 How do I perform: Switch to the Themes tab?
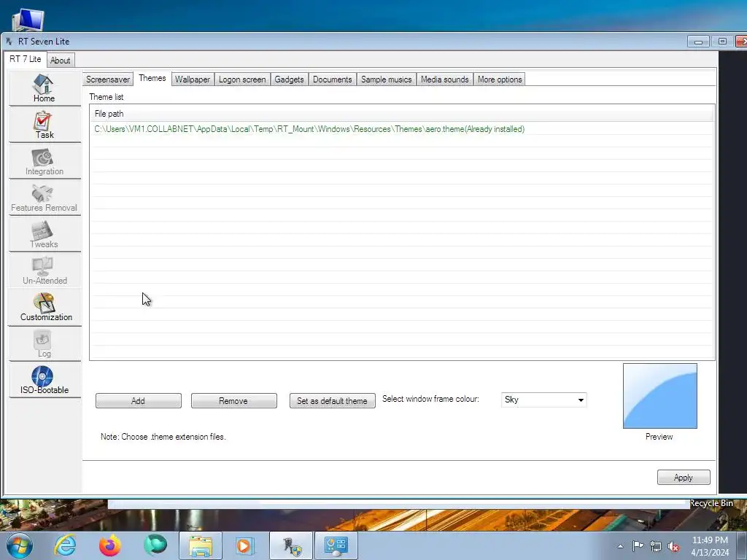point(152,78)
